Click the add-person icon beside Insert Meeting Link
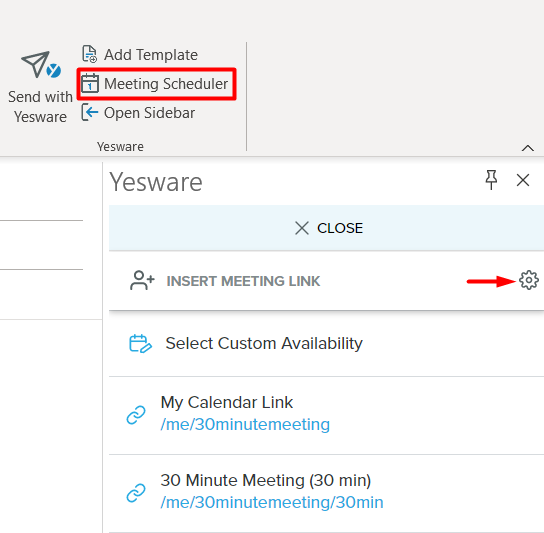Viewport: 544px width, 533px height. [142, 280]
